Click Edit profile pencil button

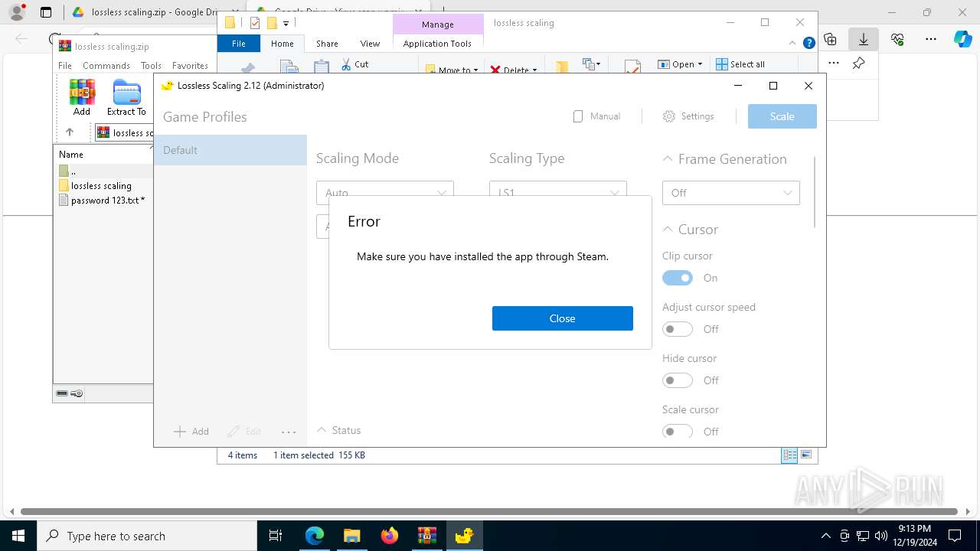point(244,432)
